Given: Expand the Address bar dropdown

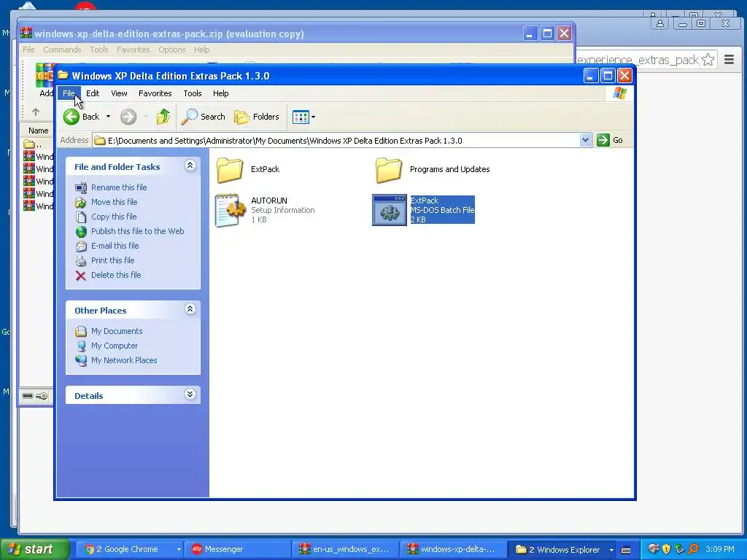Looking at the screenshot, I should [586, 140].
